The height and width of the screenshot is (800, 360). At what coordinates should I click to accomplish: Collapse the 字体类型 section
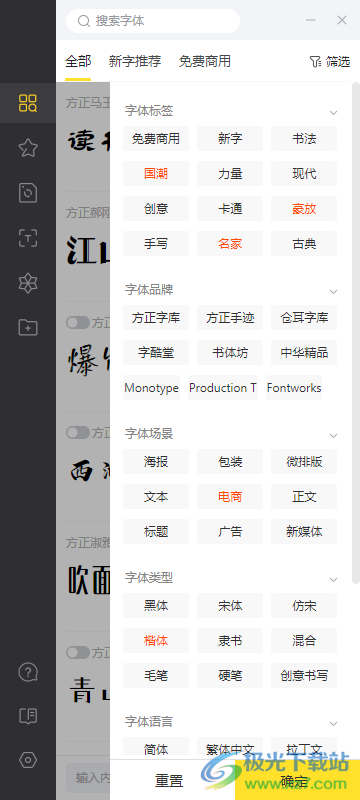[x=333, y=580]
